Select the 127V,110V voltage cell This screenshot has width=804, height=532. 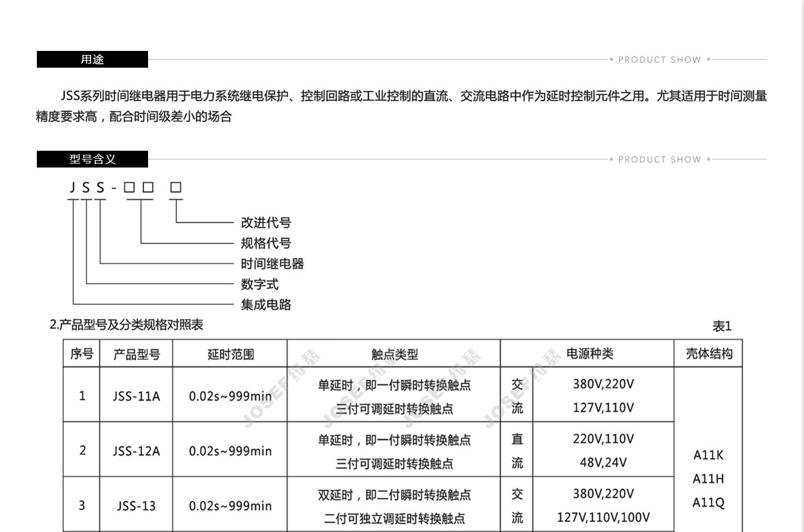[603, 407]
